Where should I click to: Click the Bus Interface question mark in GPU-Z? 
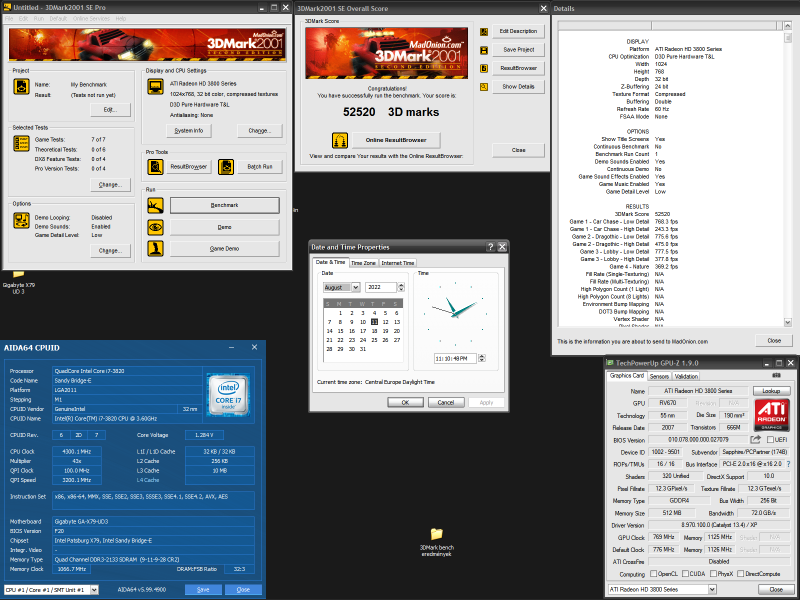(x=789, y=464)
